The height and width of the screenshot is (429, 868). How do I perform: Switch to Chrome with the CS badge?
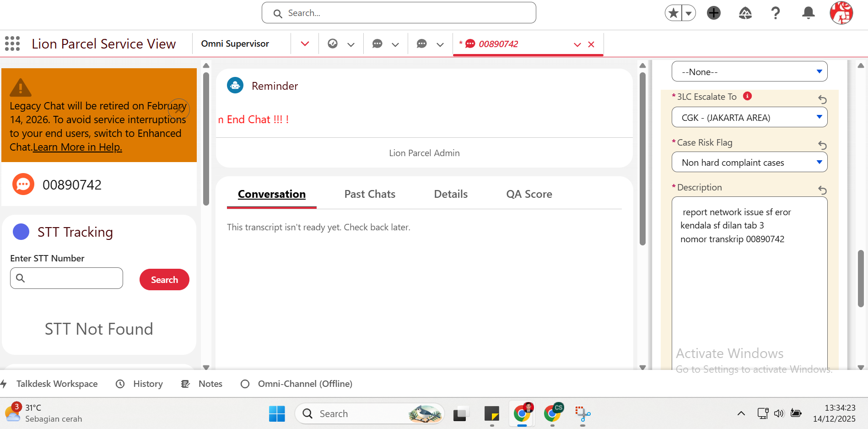(x=553, y=413)
